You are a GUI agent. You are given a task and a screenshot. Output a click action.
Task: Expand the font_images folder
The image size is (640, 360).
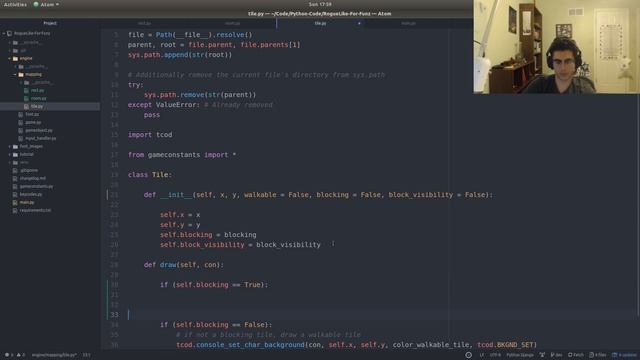pyautogui.click(x=31, y=146)
